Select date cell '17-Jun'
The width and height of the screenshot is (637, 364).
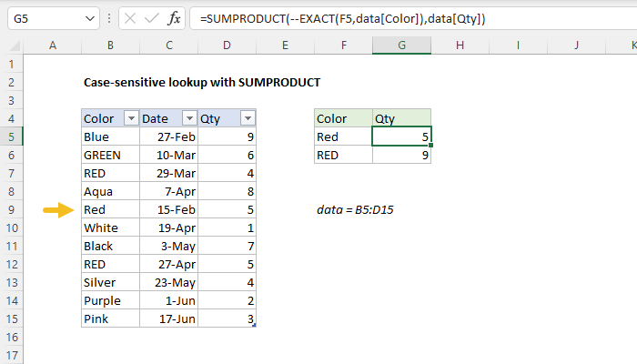pyautogui.click(x=169, y=318)
